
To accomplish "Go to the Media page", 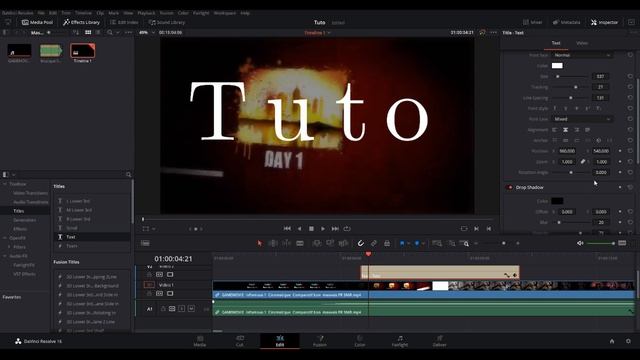I will (200, 341).
